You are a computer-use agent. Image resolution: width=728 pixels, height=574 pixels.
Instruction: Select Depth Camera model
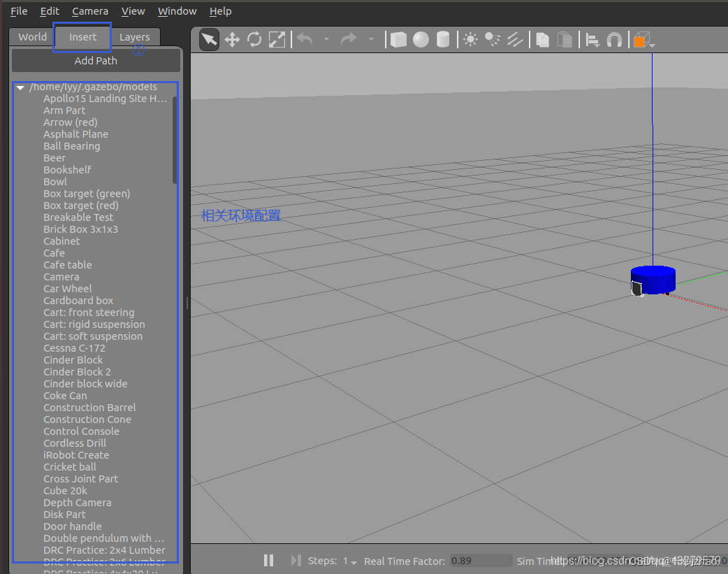(78, 503)
